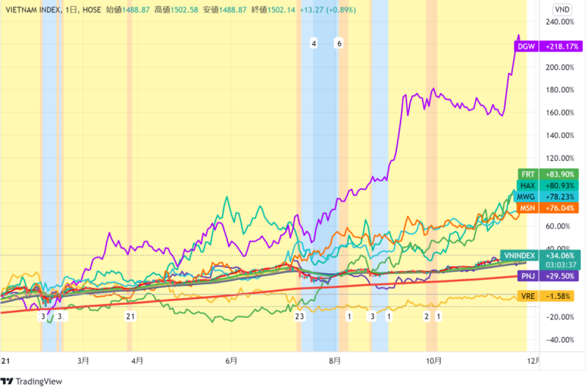Click the 120.00% price axis label
The height and width of the screenshot is (390, 588).
[x=560, y=158]
